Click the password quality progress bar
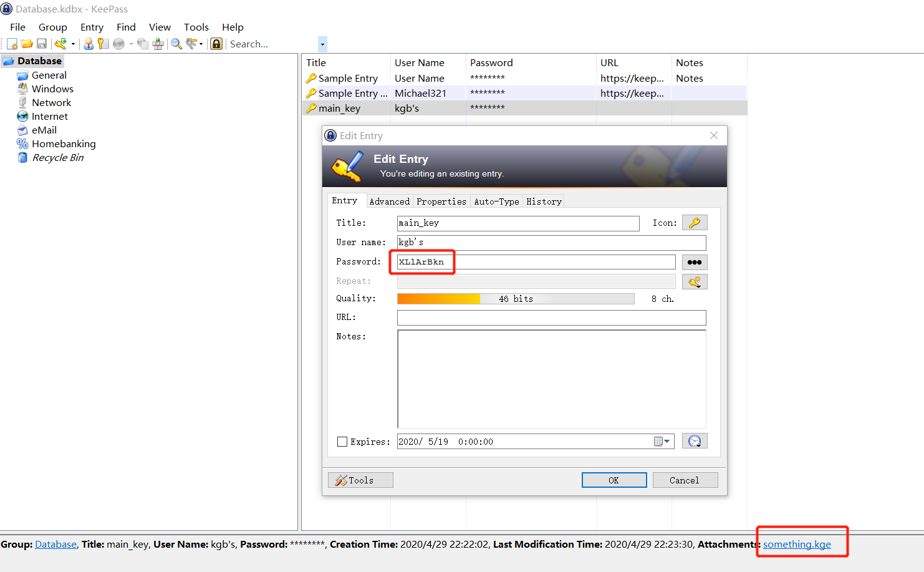This screenshot has width=924, height=572. [516, 299]
